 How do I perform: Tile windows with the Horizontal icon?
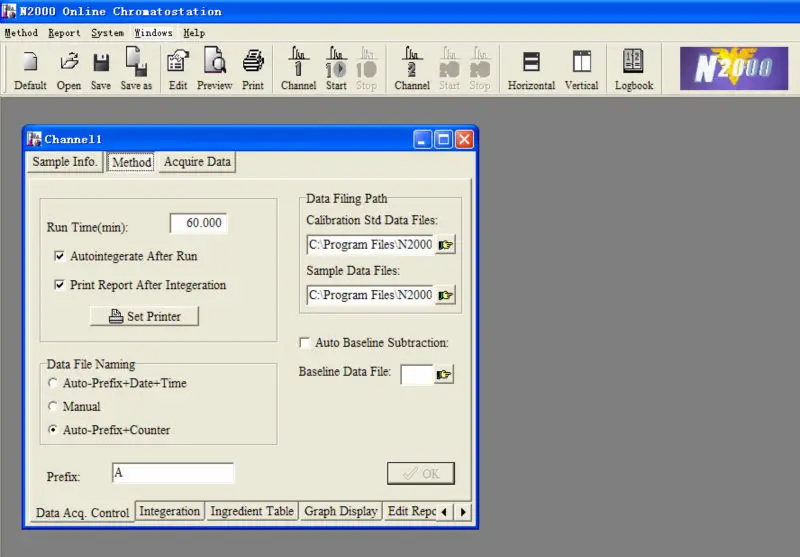[x=531, y=69]
